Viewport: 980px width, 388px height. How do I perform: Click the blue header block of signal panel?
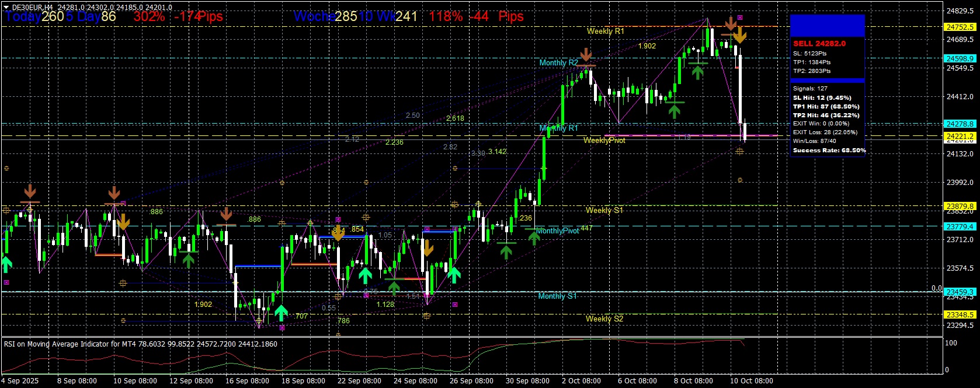click(826, 26)
